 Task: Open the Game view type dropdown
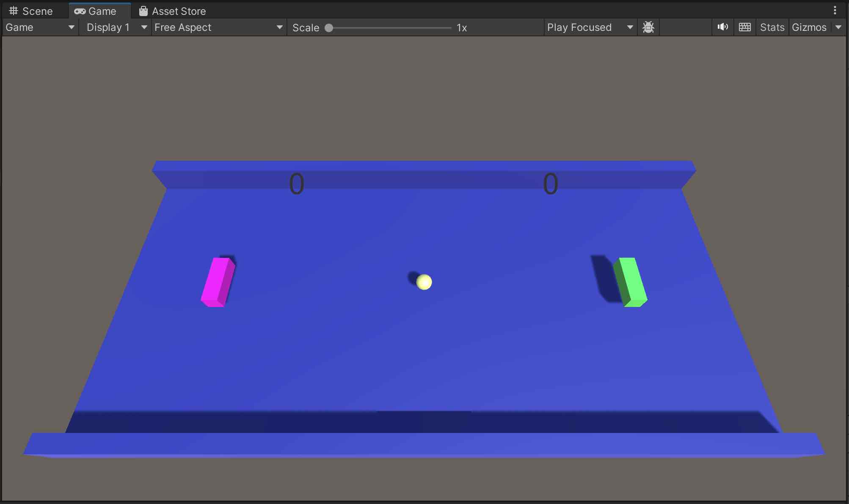pyautogui.click(x=40, y=27)
